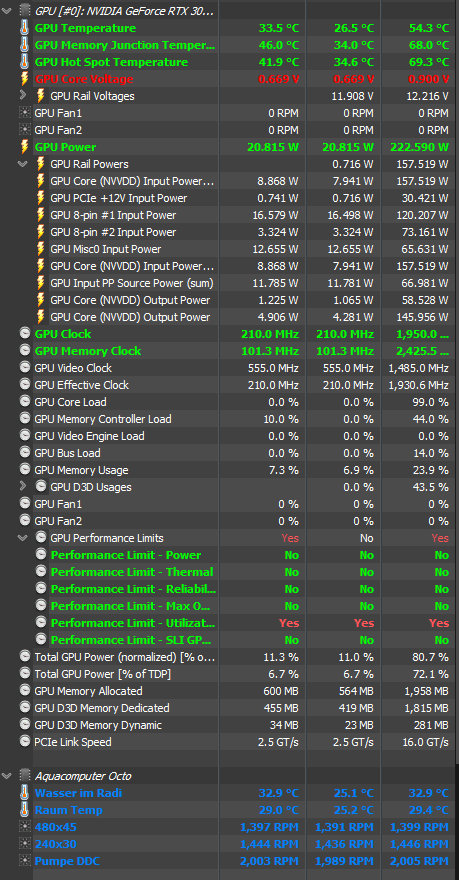Click gauge icon beside GPU Bus Load
This screenshot has height=880, width=459.
[25, 453]
